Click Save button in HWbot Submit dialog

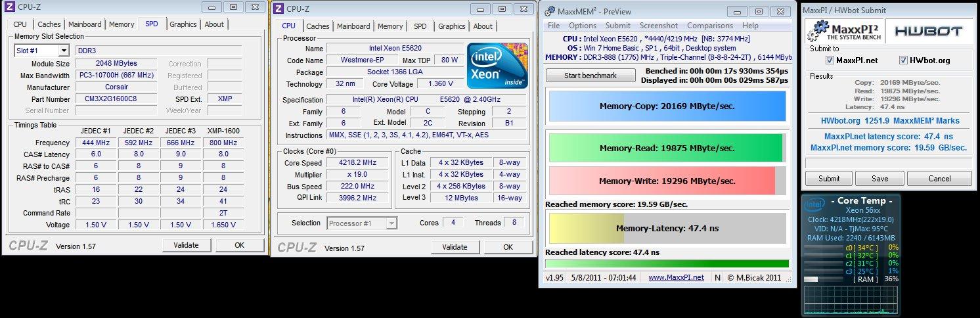pos(880,178)
